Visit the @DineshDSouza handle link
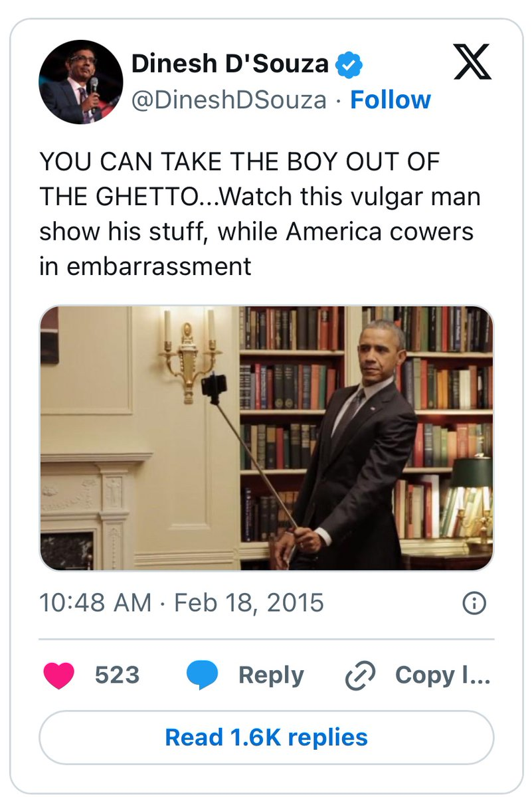 click(x=229, y=100)
